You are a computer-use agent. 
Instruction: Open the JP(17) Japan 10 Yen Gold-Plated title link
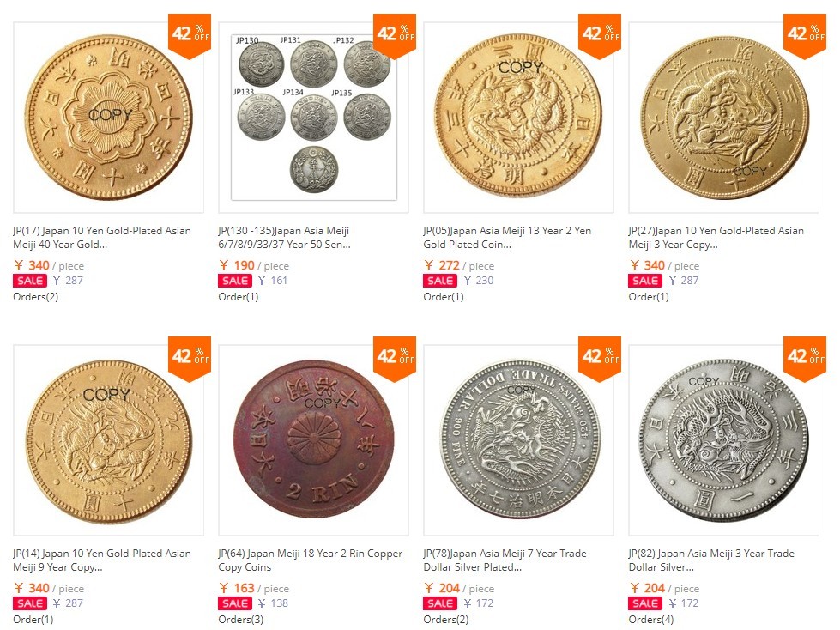(x=101, y=238)
